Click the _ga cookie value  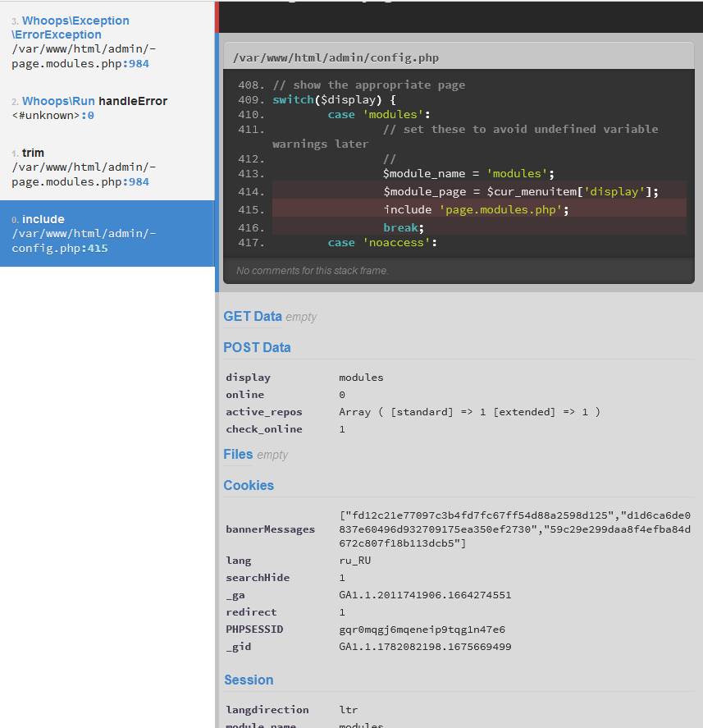[425, 595]
